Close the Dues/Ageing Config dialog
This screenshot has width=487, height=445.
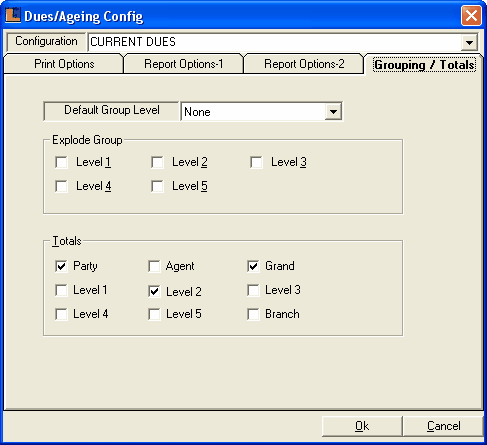[x=471, y=15]
